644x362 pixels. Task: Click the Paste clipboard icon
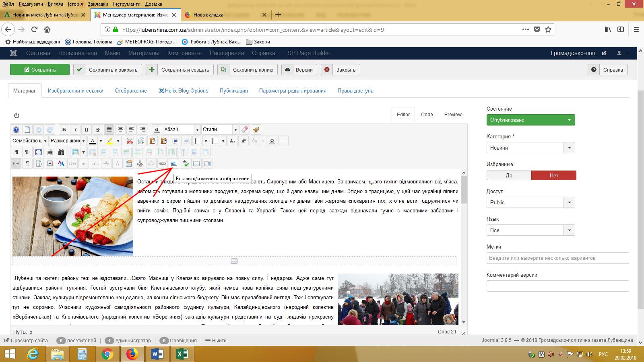[152, 141]
